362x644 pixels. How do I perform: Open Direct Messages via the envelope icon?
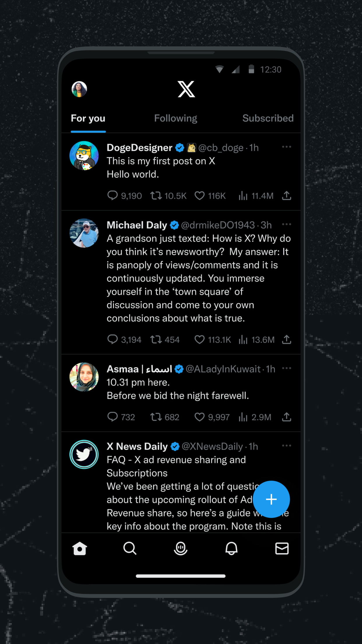[x=282, y=548]
